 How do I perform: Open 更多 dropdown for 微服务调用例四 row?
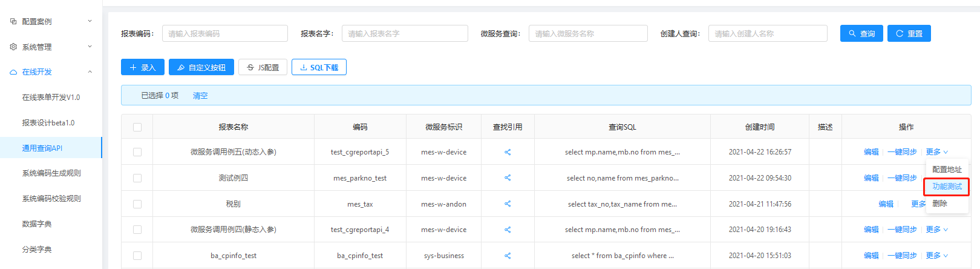(x=937, y=230)
